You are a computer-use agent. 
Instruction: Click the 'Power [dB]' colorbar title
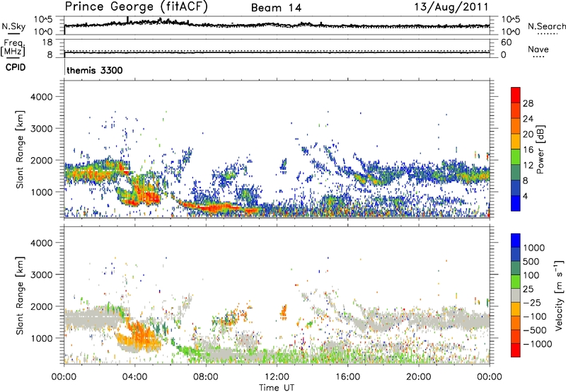point(540,149)
